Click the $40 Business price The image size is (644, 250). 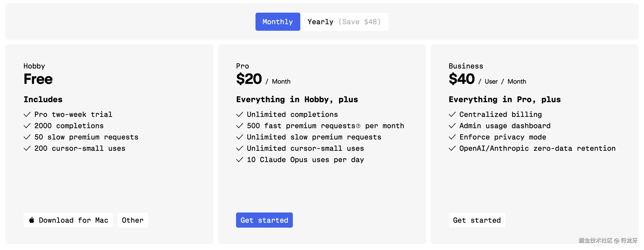(x=462, y=79)
